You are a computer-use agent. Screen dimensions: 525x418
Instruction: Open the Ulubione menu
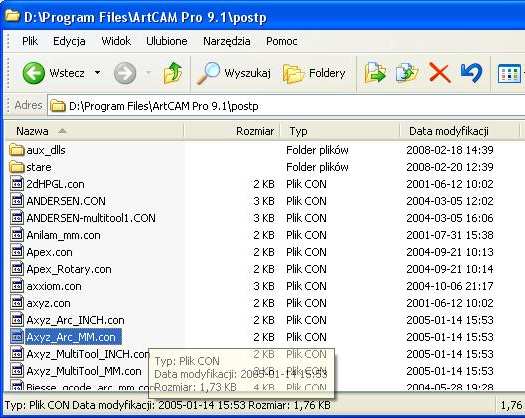tap(167, 41)
